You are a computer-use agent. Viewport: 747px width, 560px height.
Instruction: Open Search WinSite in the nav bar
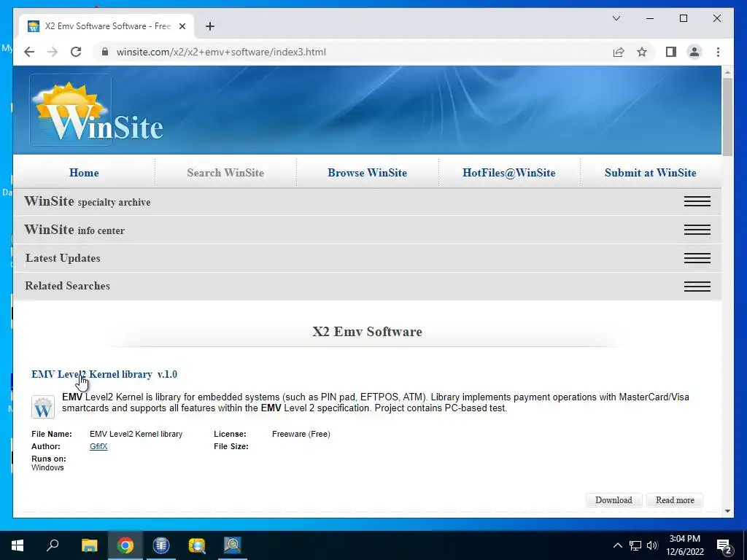(x=225, y=173)
